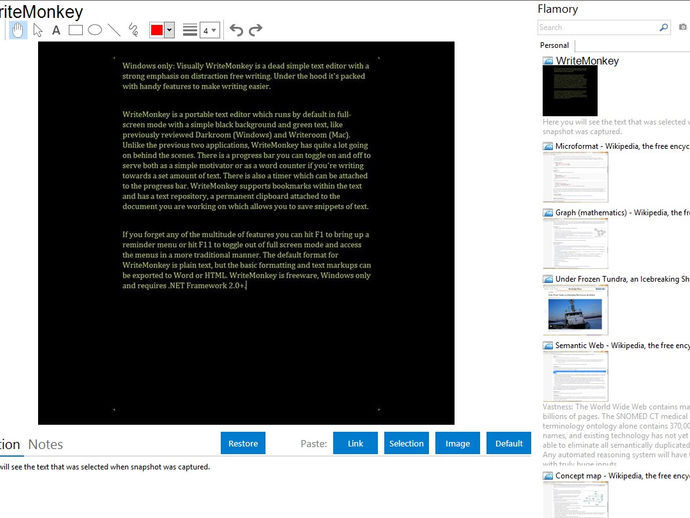
Task: Redo the last annotation
Action: tap(255, 30)
